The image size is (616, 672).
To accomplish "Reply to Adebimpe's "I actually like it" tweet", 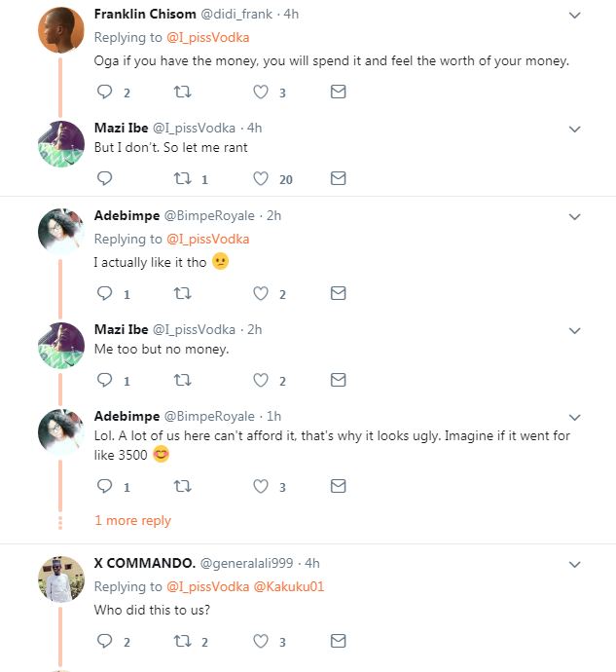I will [105, 293].
